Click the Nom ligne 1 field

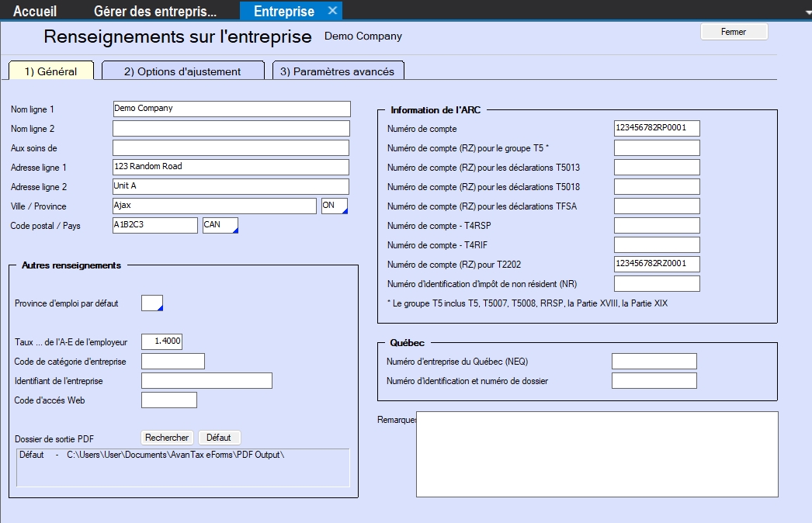coord(231,109)
